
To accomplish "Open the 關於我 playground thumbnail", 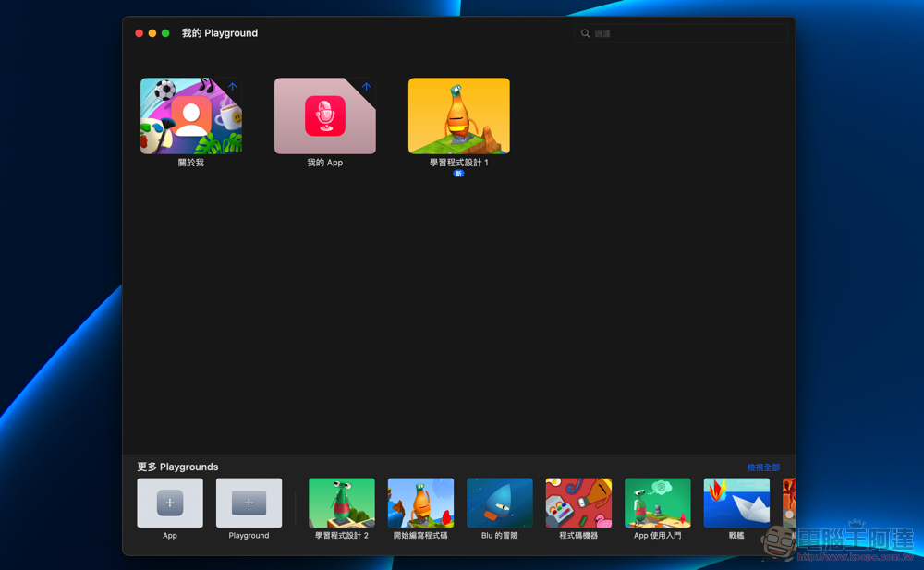I will 190,115.
